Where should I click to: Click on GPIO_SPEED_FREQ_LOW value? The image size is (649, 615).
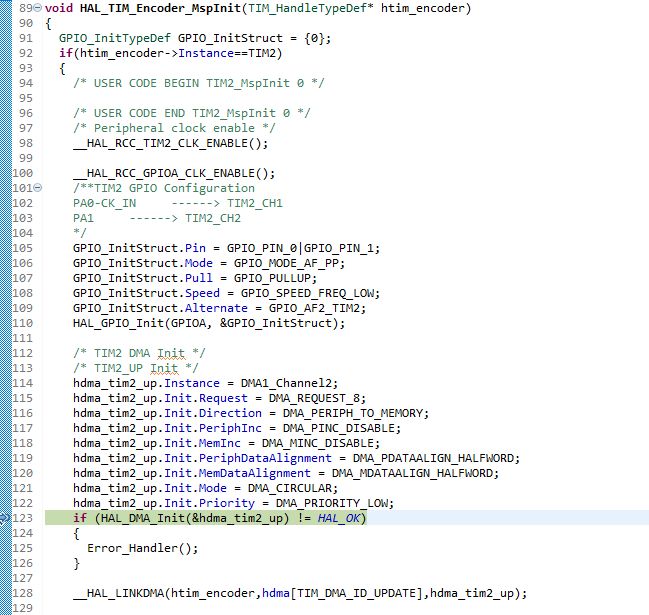307,293
